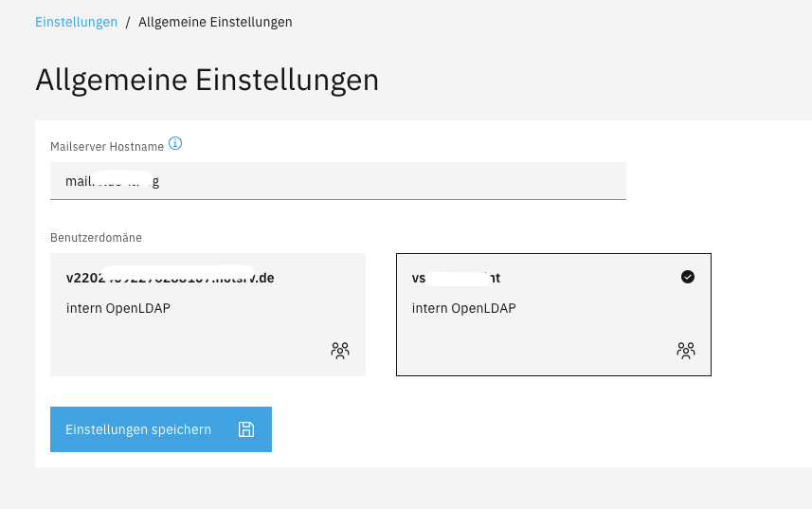Focus the Mailserver Hostname input field
This screenshot has width=812, height=509.
(x=379, y=180)
